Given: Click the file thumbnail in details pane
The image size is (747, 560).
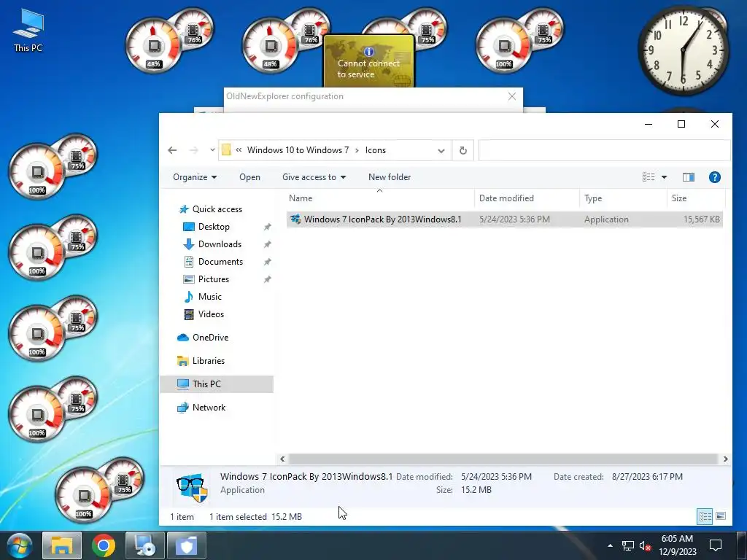Looking at the screenshot, I should [x=193, y=488].
